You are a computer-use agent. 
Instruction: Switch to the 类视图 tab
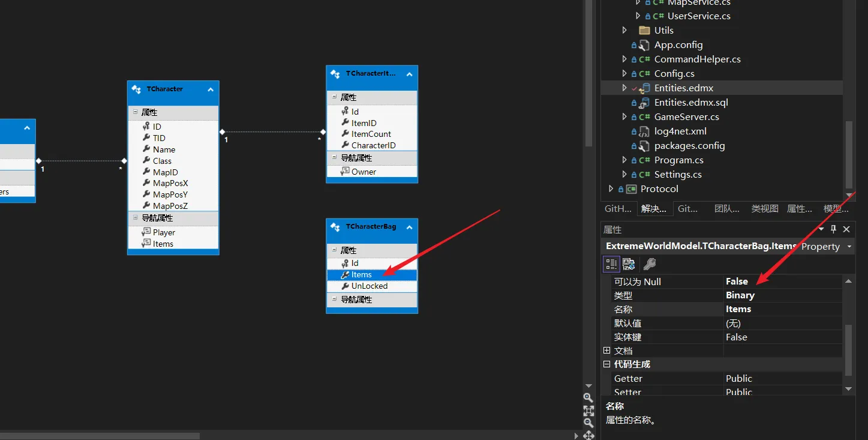764,209
